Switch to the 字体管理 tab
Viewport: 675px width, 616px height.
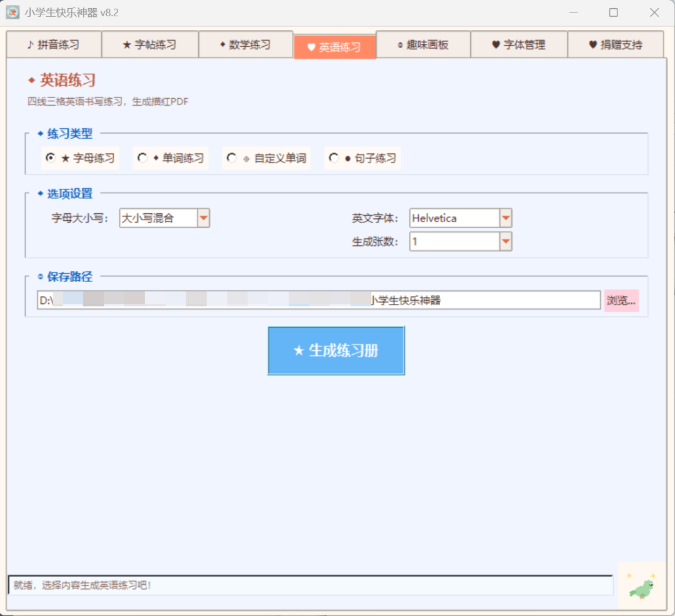519,44
